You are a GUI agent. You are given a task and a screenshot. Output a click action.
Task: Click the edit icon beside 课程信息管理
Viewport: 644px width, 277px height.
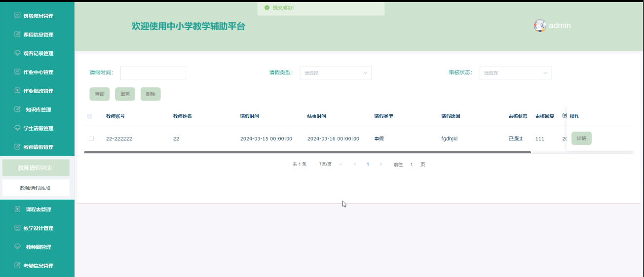[18, 35]
